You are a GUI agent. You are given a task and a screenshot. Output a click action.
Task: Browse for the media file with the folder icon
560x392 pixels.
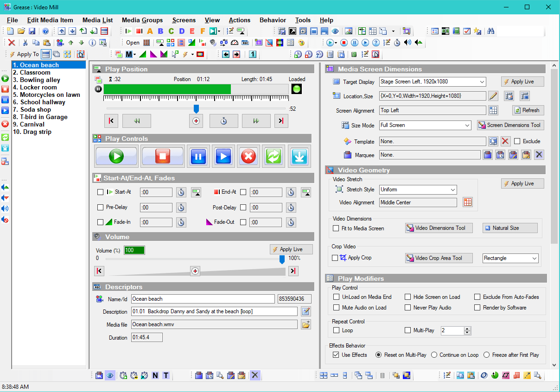305,324
